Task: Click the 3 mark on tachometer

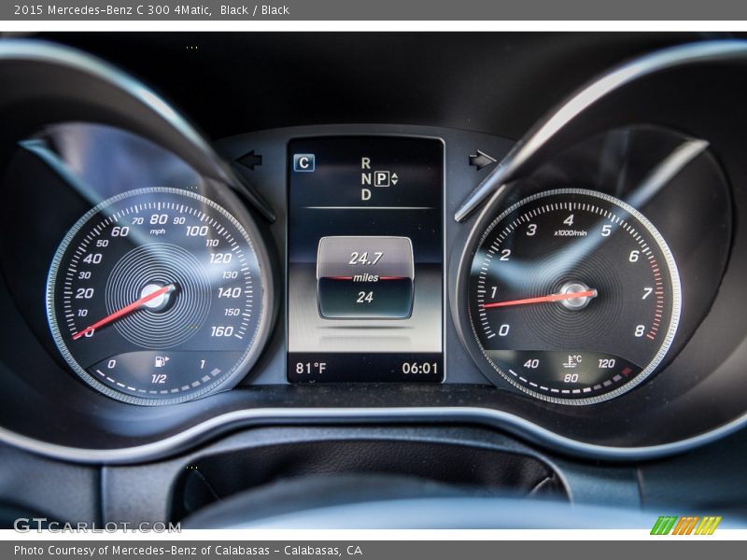Action: point(531,230)
